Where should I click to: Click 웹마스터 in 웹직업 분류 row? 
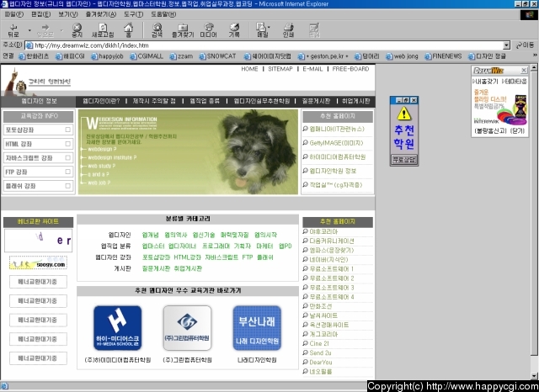pos(152,246)
